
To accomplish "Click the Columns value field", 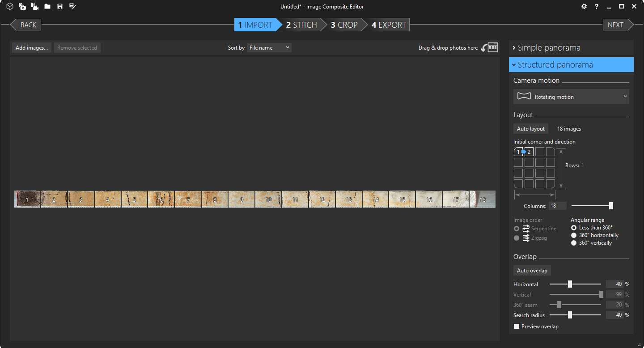I will [x=558, y=206].
